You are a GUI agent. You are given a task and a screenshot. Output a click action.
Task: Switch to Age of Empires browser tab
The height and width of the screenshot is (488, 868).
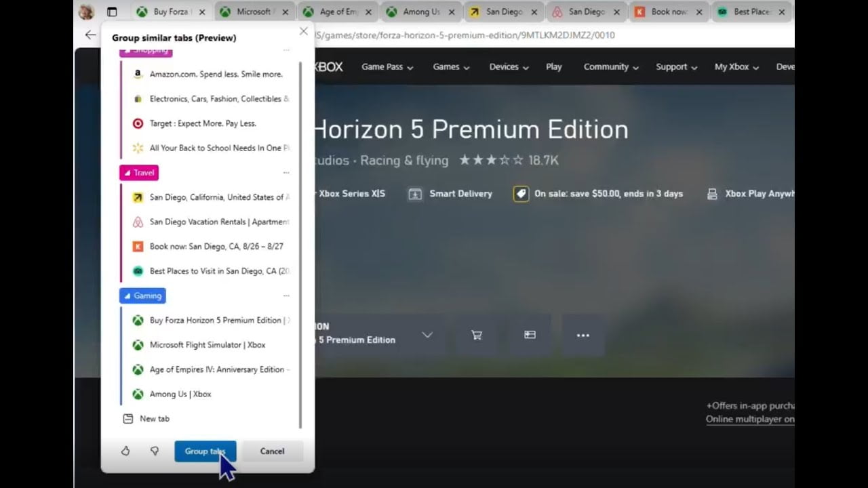click(x=338, y=12)
